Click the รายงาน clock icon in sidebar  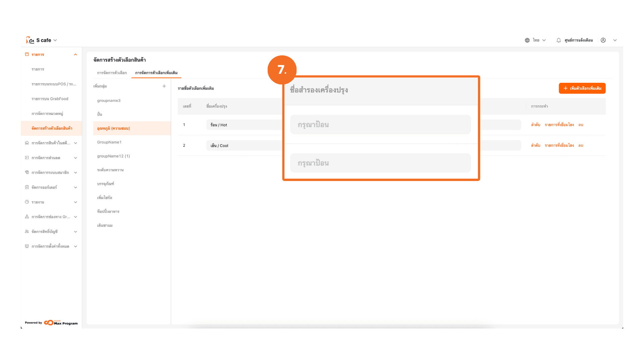point(27,202)
